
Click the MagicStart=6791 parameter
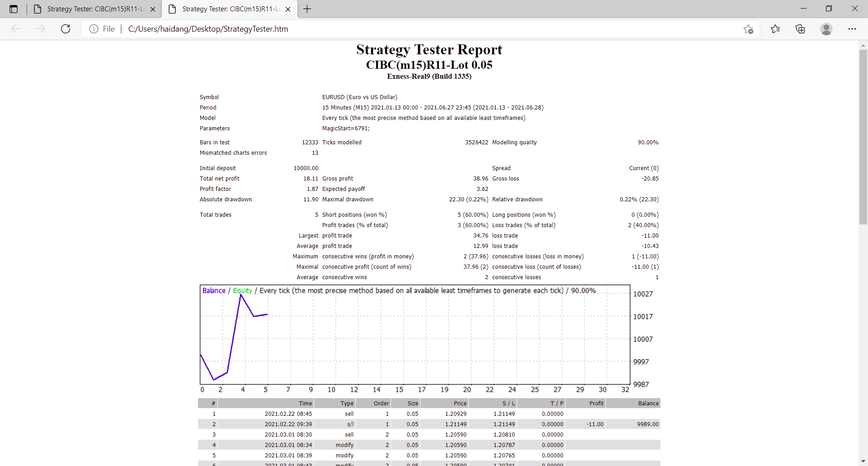pyautogui.click(x=346, y=128)
